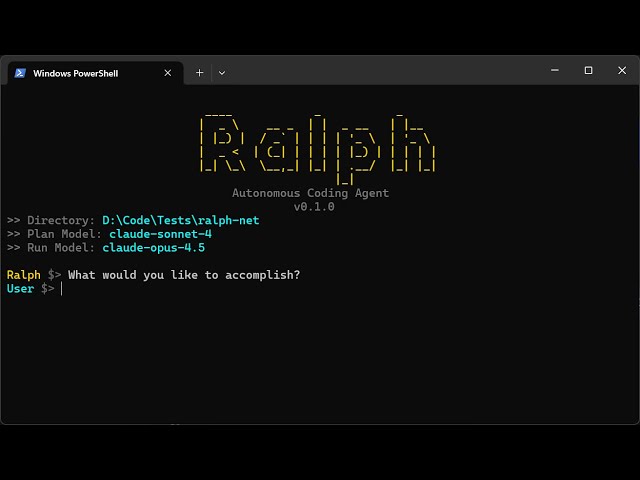Click the run model value claude-opus-4.5
Screen dimensions: 640x480
point(153,248)
